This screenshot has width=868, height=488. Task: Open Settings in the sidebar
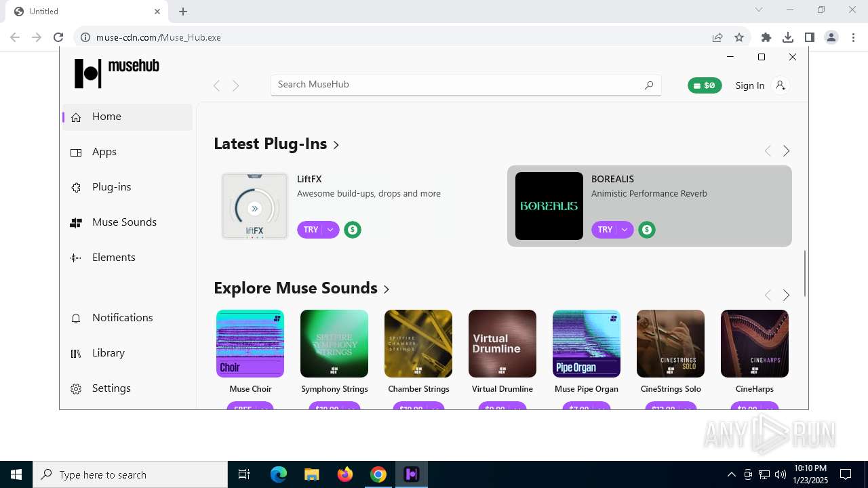click(127, 388)
